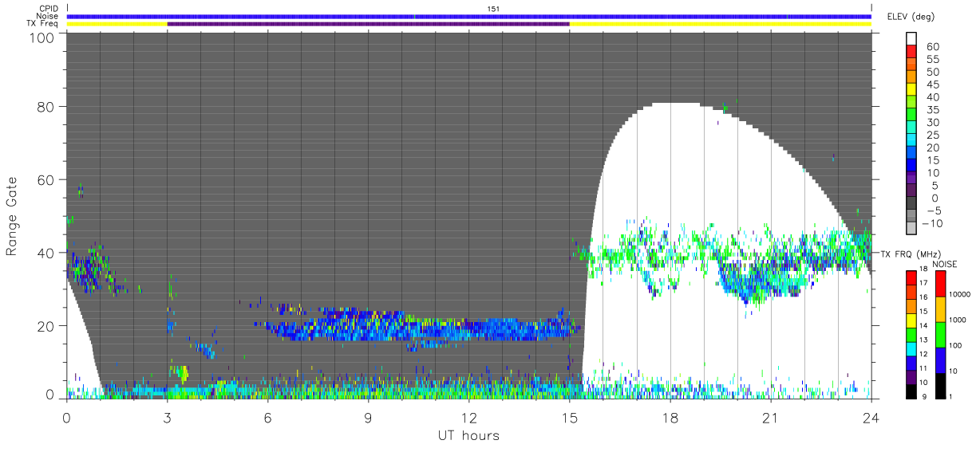
Task: Pick the orange swatch in NOISE colorbar
Action: (x=939, y=309)
